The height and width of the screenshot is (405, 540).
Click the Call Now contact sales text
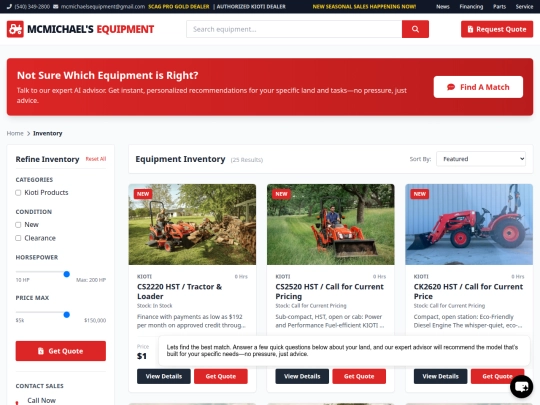(41, 400)
